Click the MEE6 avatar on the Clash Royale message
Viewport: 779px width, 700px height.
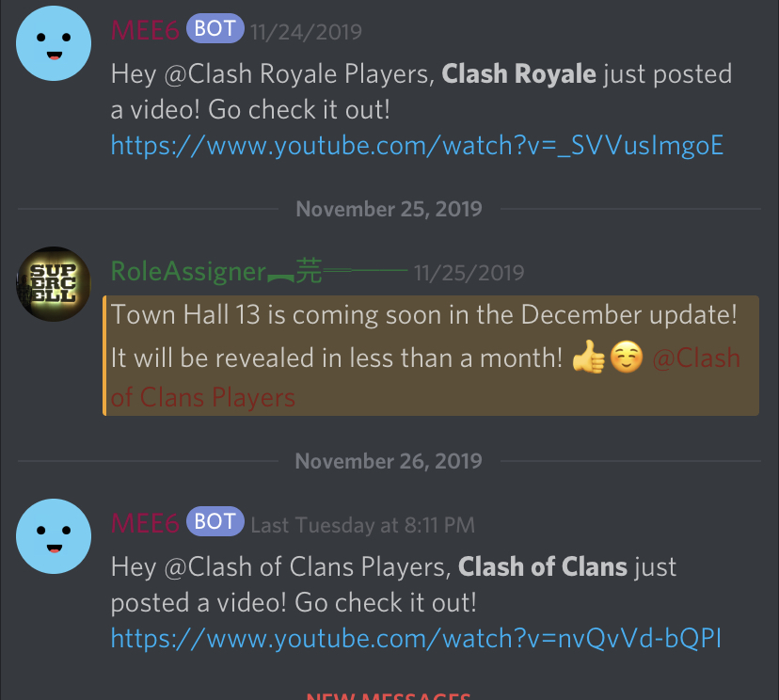[x=54, y=43]
